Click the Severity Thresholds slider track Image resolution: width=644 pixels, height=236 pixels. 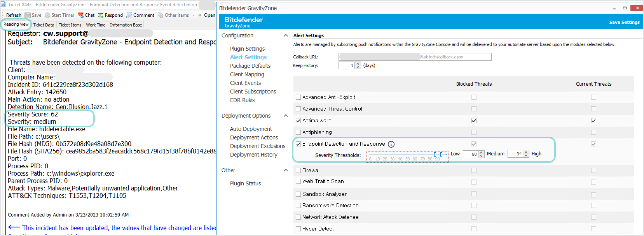[407, 155]
